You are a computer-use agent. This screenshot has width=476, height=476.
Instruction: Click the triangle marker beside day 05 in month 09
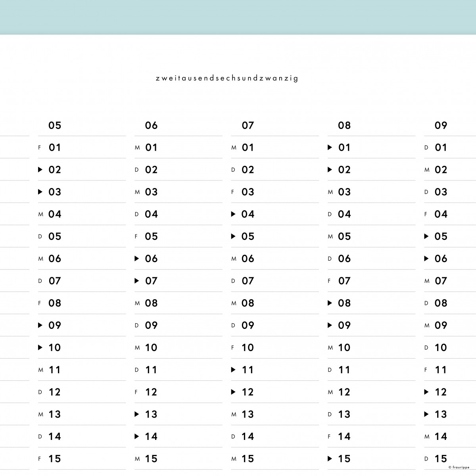426,236
